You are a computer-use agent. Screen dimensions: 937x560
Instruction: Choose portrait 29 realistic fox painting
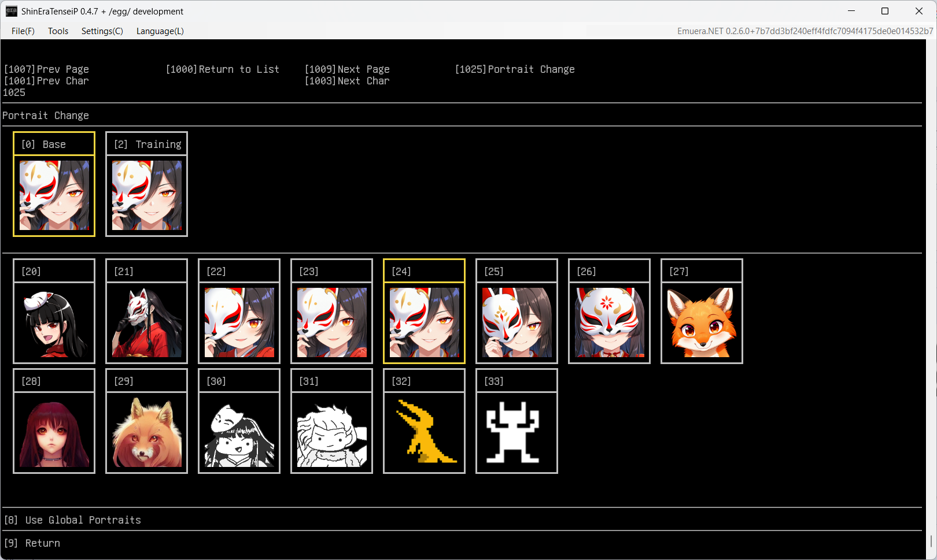click(x=146, y=432)
